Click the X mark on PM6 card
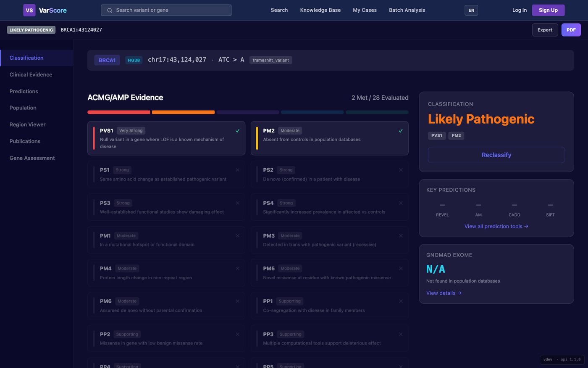Image resolution: width=588 pixels, height=368 pixels. (x=238, y=301)
